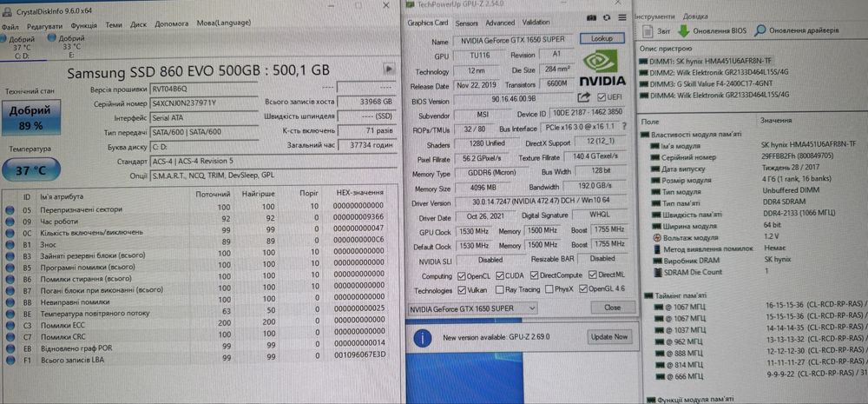Screen dimensions: 868x404
Task: Click the Bus Interface question mark icon
Action: [x=624, y=126]
